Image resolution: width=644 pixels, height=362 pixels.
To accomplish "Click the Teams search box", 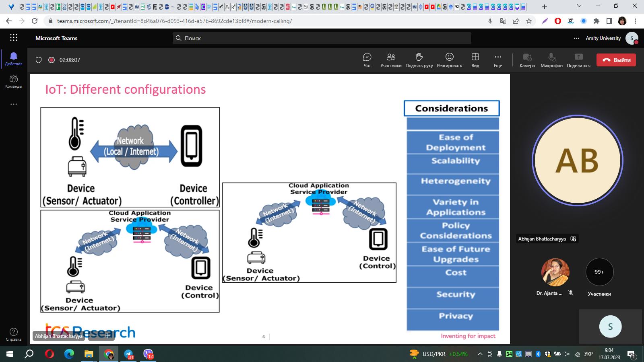I will [322, 38].
